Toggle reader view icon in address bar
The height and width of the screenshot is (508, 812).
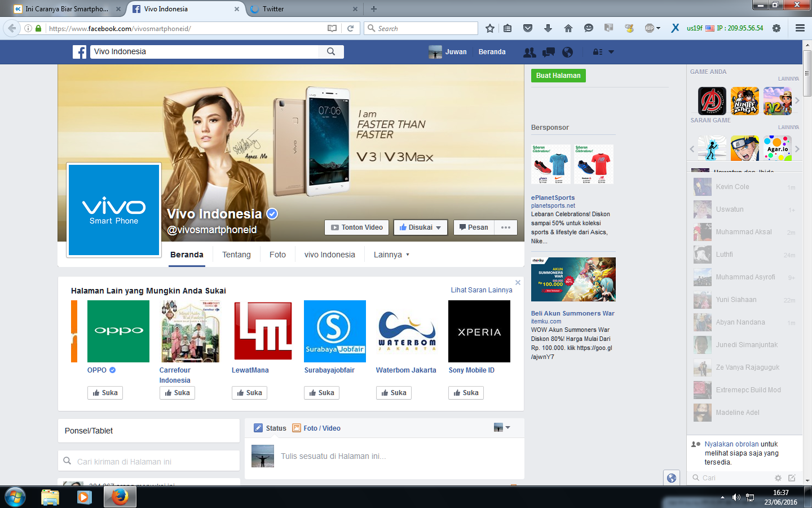[332, 28]
